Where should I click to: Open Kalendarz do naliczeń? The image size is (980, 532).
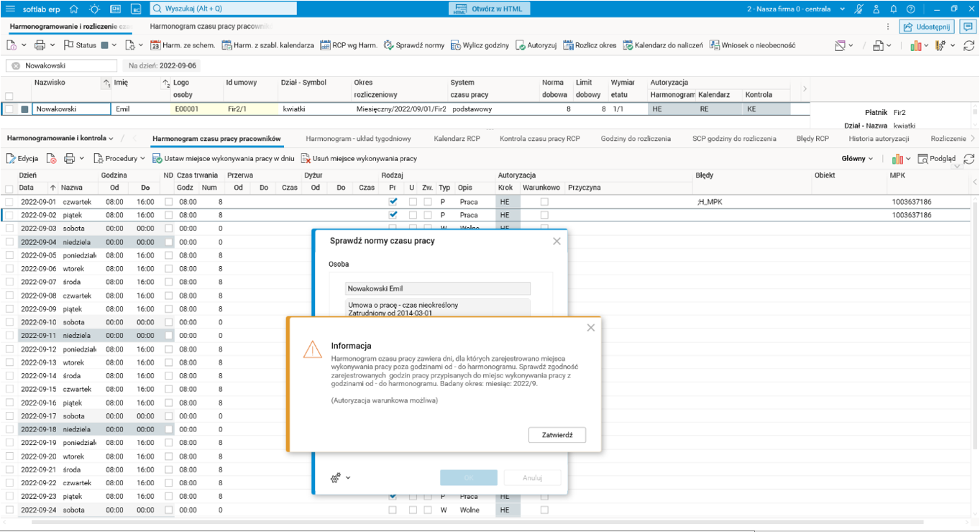tap(663, 45)
